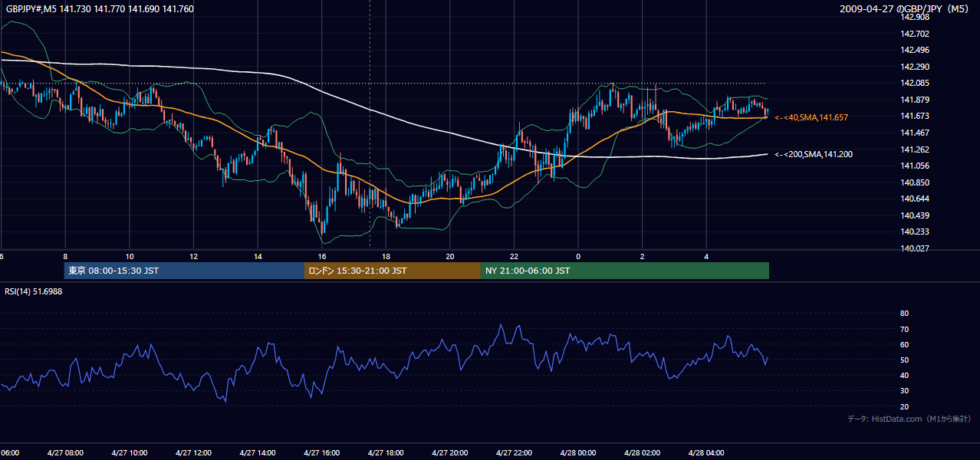Click the London session bar ロンドン 15:30-21:00 JST

(x=393, y=271)
